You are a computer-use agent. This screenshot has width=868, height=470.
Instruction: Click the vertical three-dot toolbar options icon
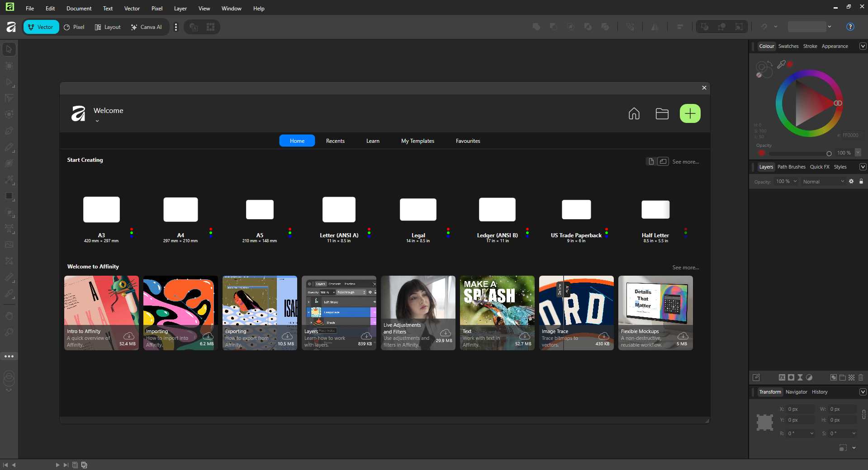pyautogui.click(x=176, y=27)
